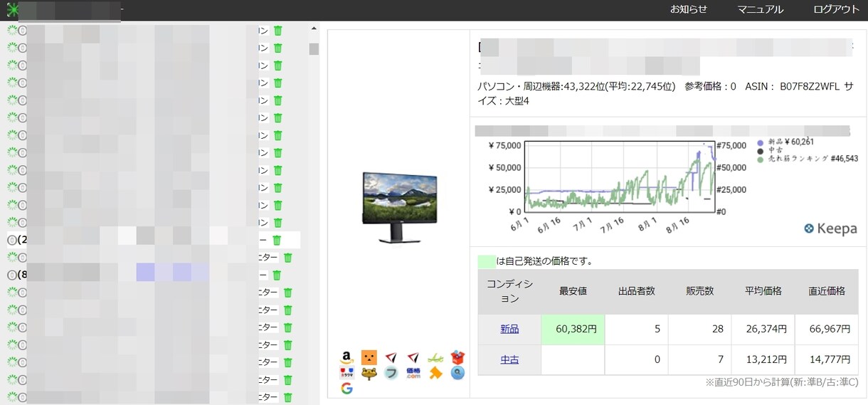Click the blue magnifier circle icon

[457, 373]
